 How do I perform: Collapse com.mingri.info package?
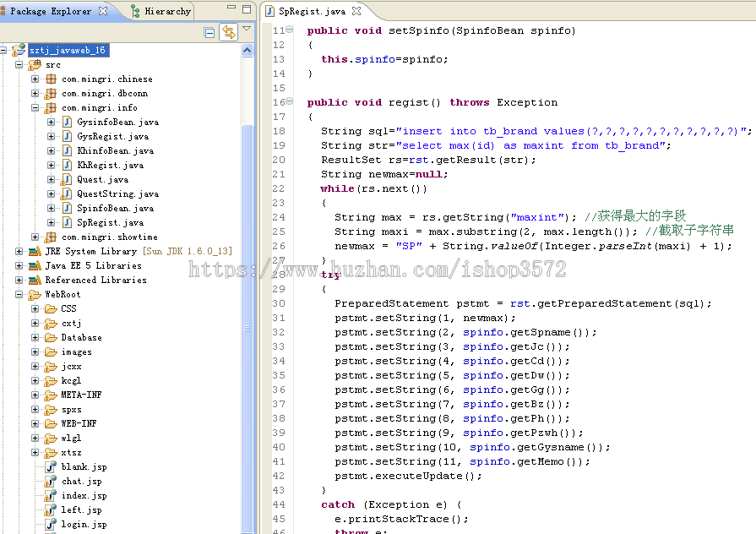35,107
